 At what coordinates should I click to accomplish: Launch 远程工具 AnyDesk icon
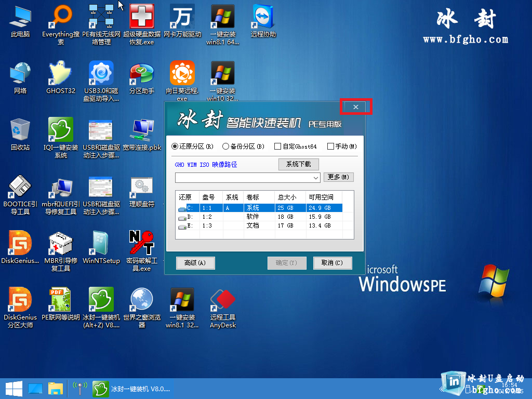(x=222, y=308)
